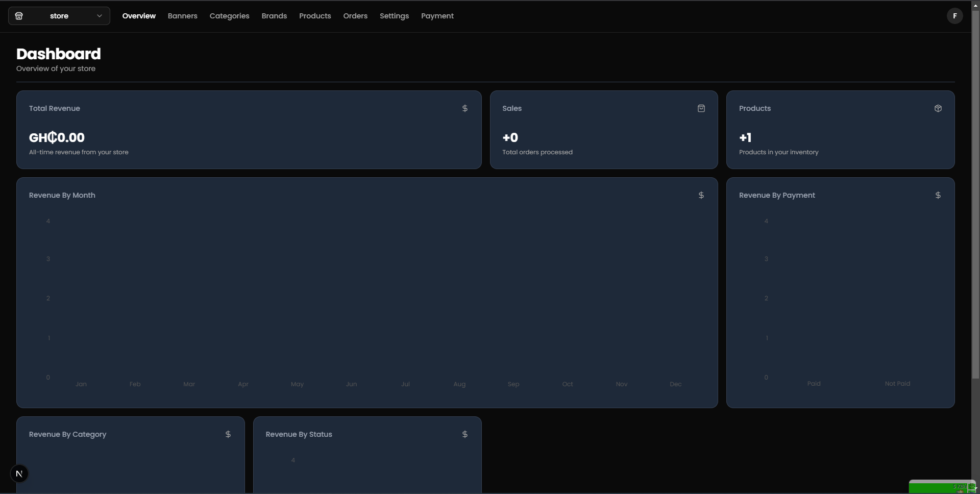Click 'Products in your inventory' text
980x494 pixels.
(779, 152)
